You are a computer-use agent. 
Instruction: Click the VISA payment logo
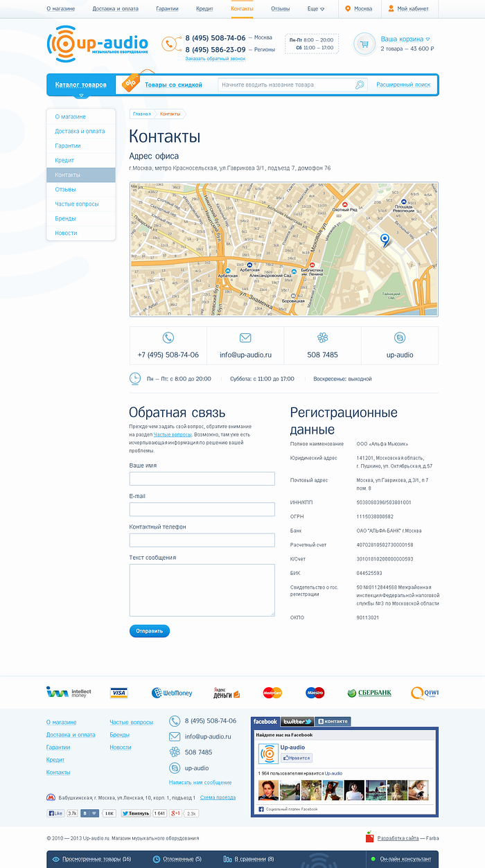[119, 693]
